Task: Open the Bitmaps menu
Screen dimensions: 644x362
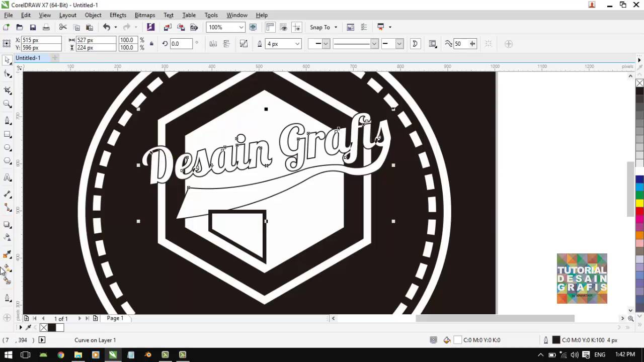Action: pyautogui.click(x=144, y=15)
